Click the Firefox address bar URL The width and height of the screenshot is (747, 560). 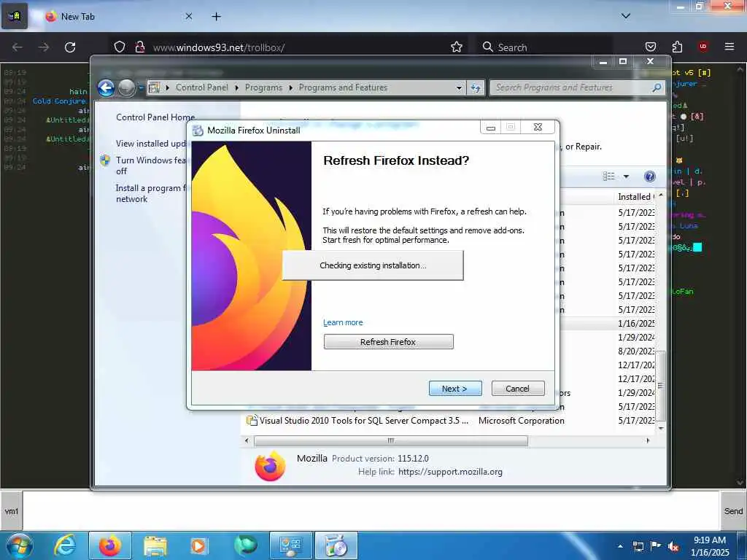click(219, 47)
